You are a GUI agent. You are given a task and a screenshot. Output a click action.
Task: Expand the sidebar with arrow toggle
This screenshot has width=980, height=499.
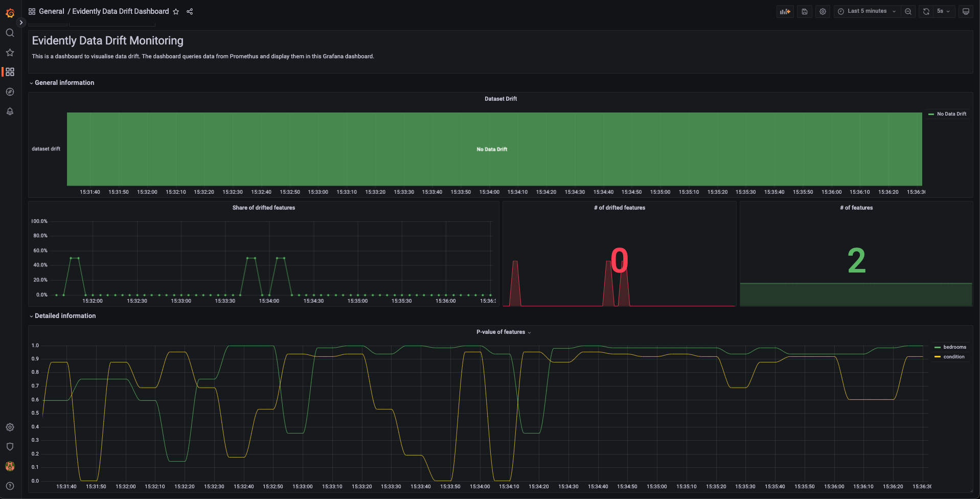21,22
